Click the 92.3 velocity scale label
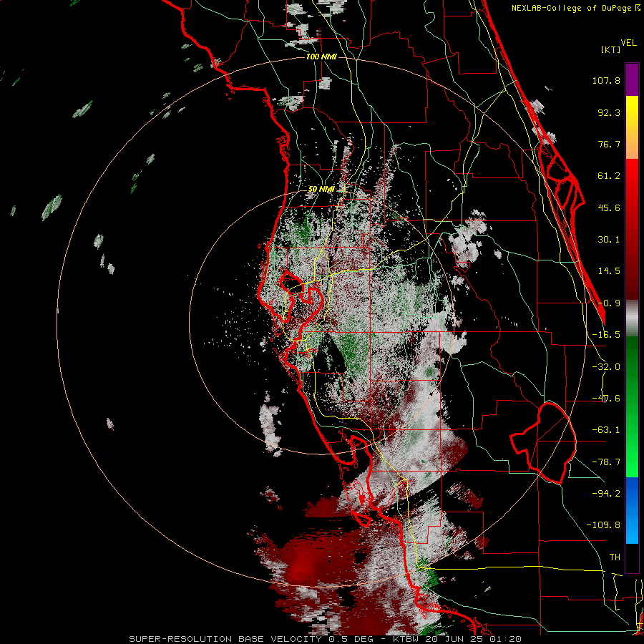 click(x=609, y=112)
